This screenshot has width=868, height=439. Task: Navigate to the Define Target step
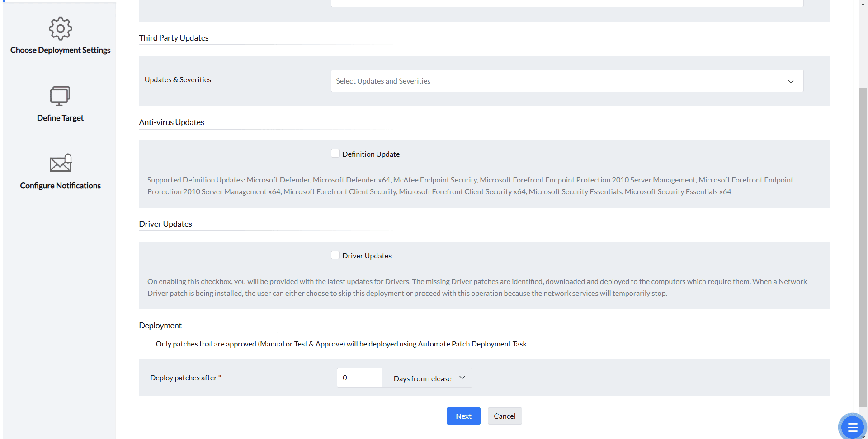pyautogui.click(x=60, y=118)
